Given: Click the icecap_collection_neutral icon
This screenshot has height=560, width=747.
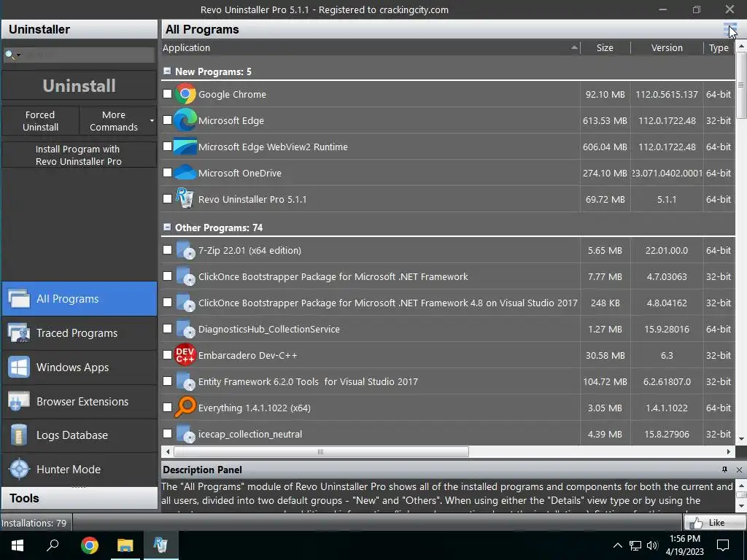Looking at the screenshot, I should point(186,433).
